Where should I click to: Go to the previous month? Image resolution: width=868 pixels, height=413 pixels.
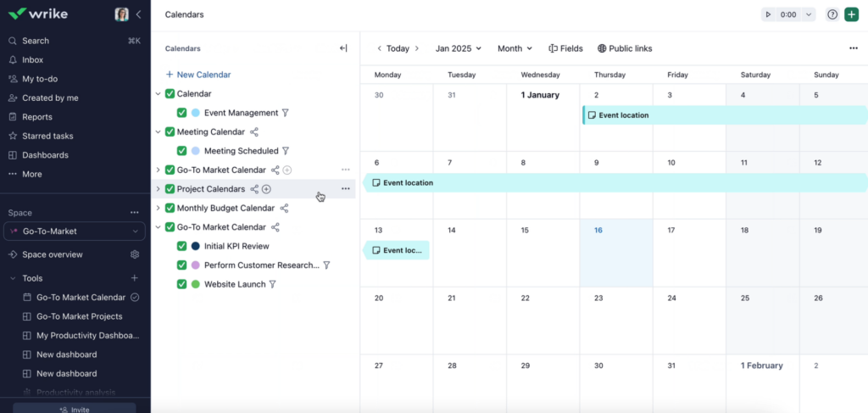[x=379, y=48]
